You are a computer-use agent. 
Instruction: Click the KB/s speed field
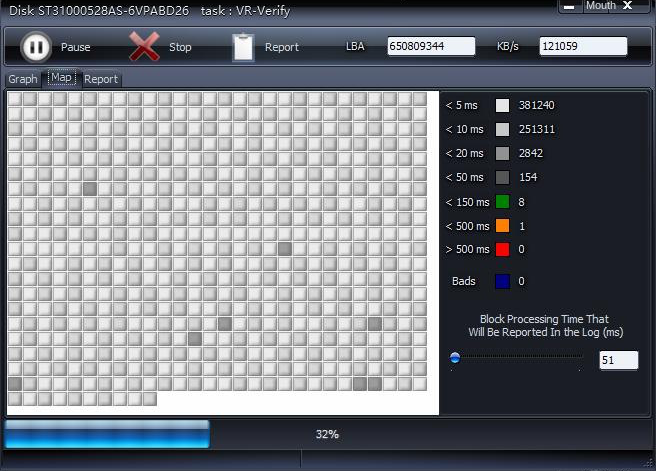click(582, 47)
